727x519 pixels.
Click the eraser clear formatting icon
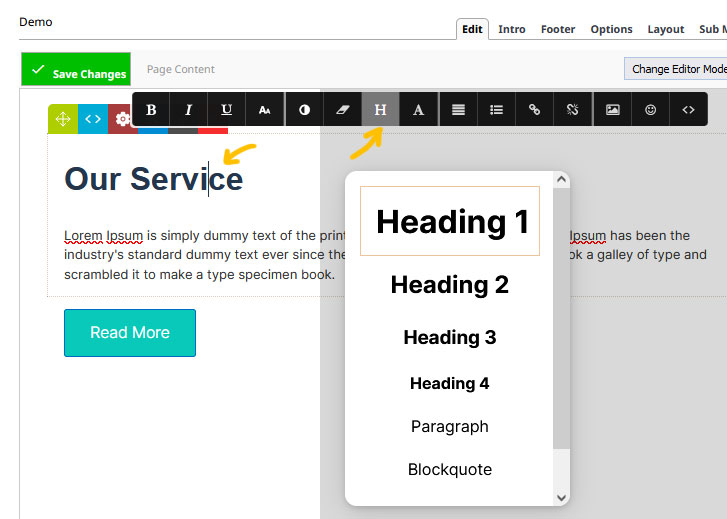342,110
